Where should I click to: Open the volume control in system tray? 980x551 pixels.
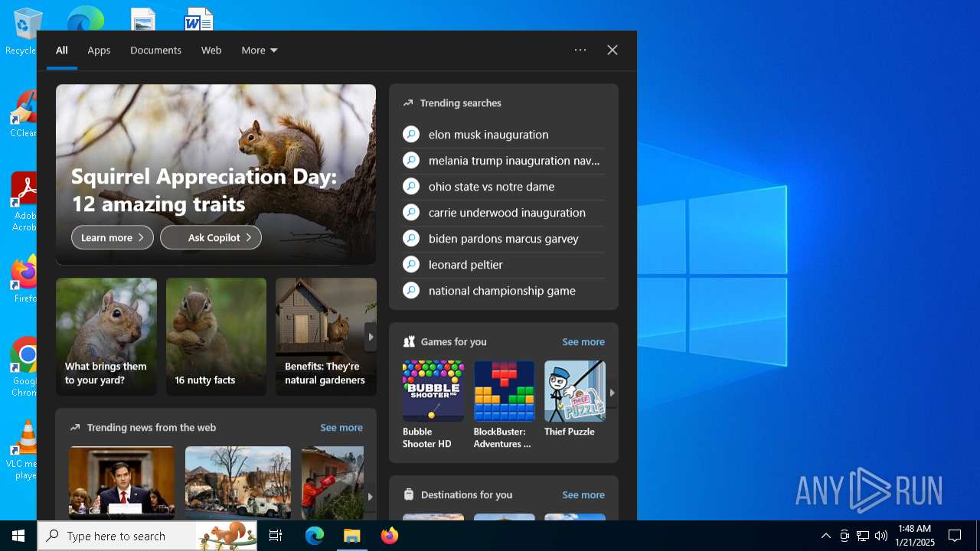coord(881,536)
